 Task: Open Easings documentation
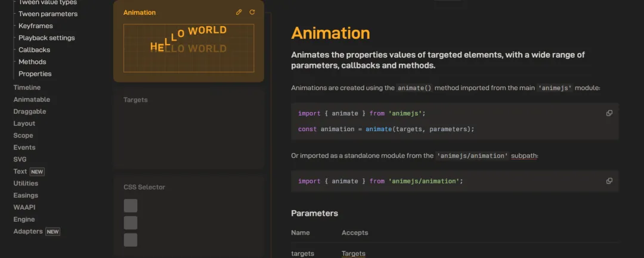26,195
